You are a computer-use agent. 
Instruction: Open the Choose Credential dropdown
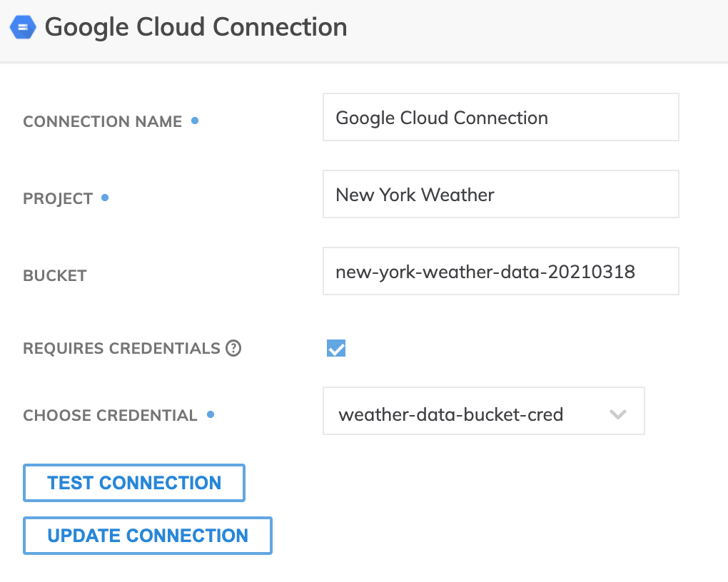coord(484,412)
